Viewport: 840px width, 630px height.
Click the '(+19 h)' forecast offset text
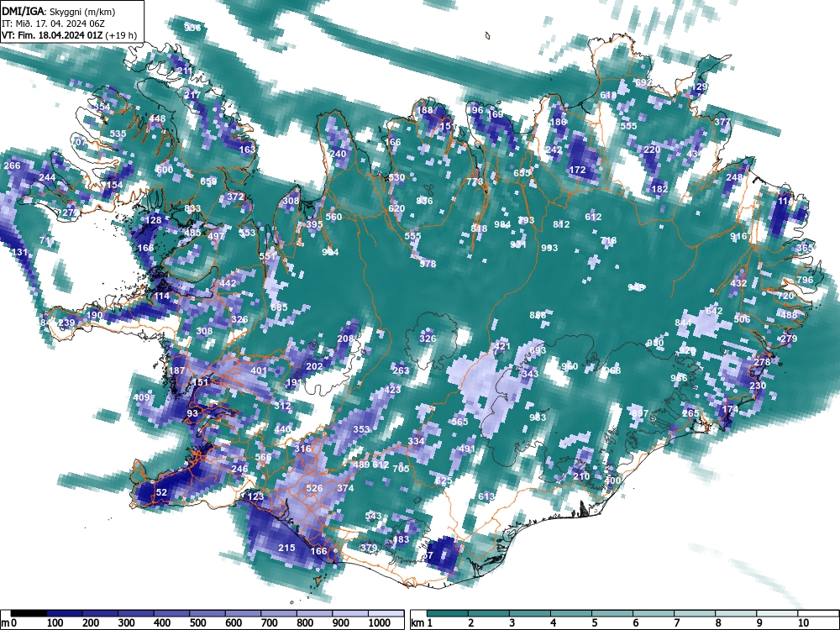(121, 36)
